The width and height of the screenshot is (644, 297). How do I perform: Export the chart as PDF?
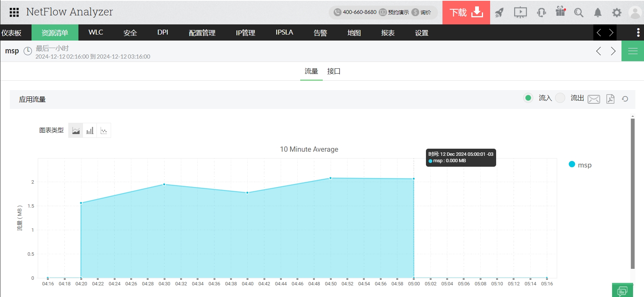pyautogui.click(x=610, y=99)
